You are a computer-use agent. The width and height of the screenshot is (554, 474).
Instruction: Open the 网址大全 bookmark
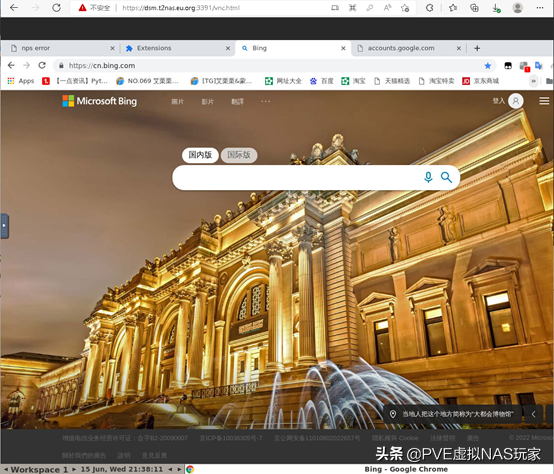coord(283,81)
